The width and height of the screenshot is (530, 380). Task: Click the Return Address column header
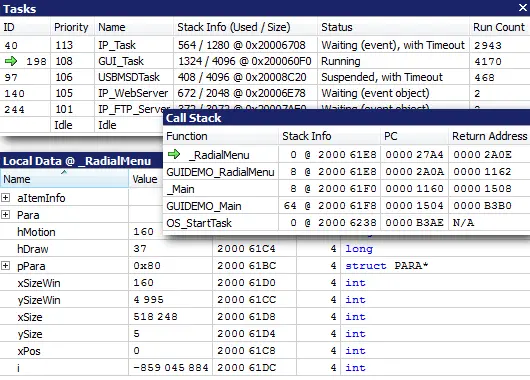[x=489, y=136]
